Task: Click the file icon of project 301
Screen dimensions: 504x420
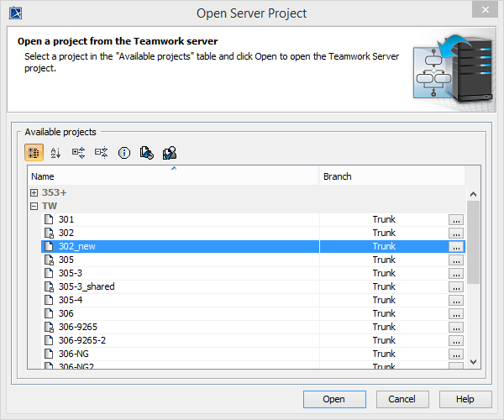Action: 49,219
